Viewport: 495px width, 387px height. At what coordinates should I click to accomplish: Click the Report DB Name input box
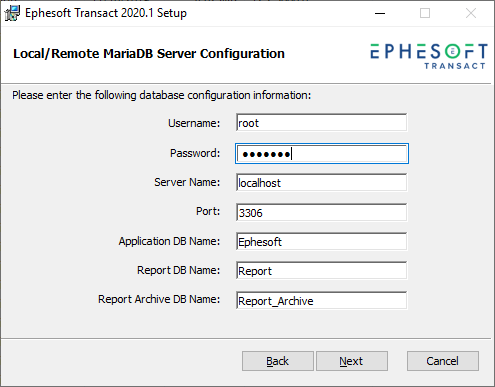tap(322, 271)
